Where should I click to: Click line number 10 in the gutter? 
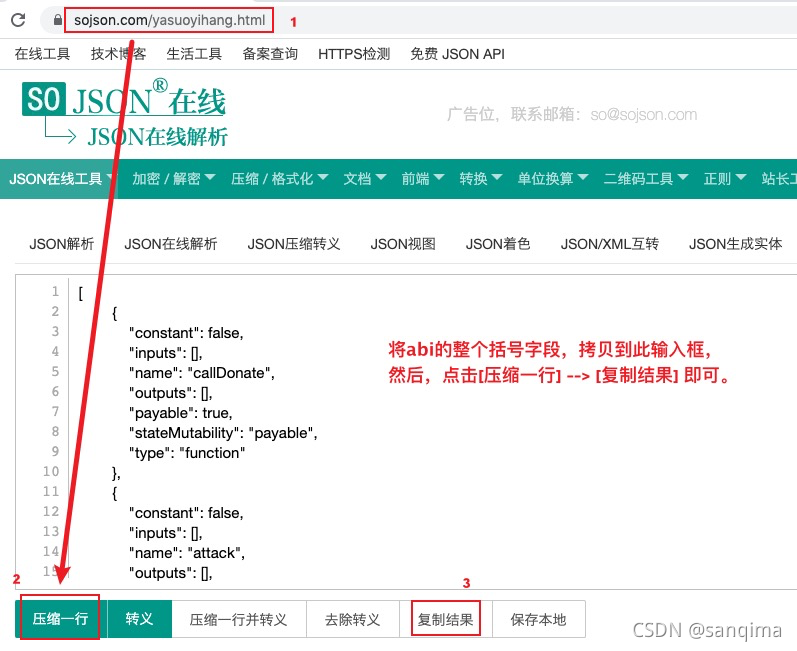click(51, 472)
